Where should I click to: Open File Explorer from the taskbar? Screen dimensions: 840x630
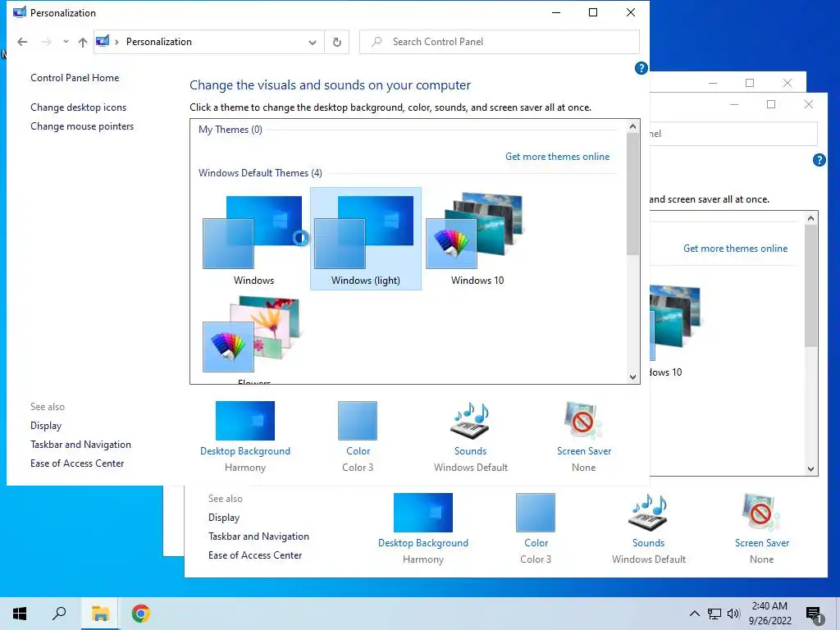(x=100, y=614)
